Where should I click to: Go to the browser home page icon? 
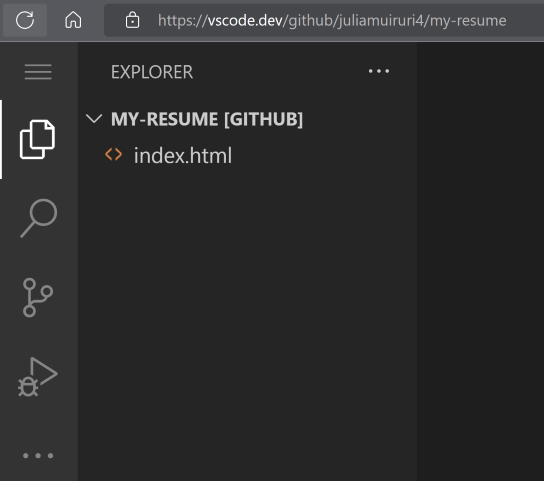73,20
